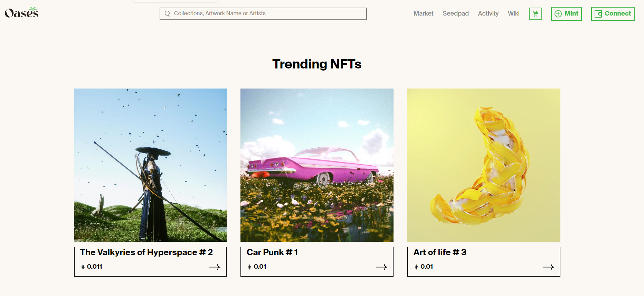
Task: Click the Oases logo
Action: tap(21, 13)
